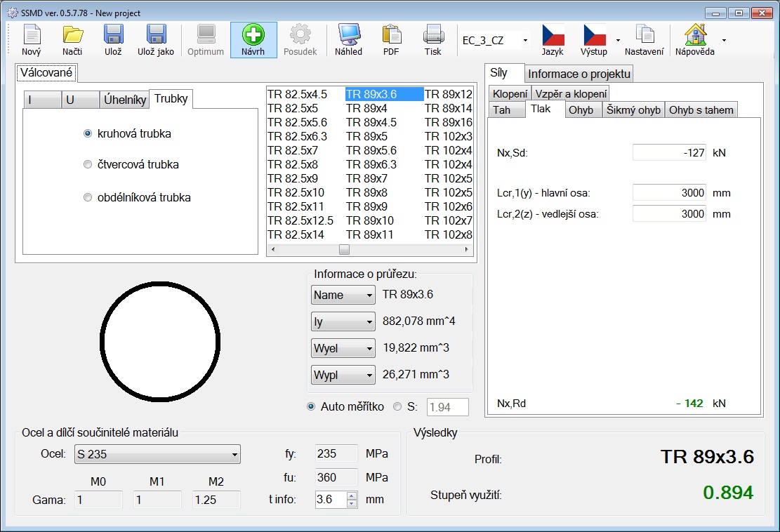Select profile TR 89x5 in the list
Viewport: 780px width, 532px height.
tap(366, 136)
